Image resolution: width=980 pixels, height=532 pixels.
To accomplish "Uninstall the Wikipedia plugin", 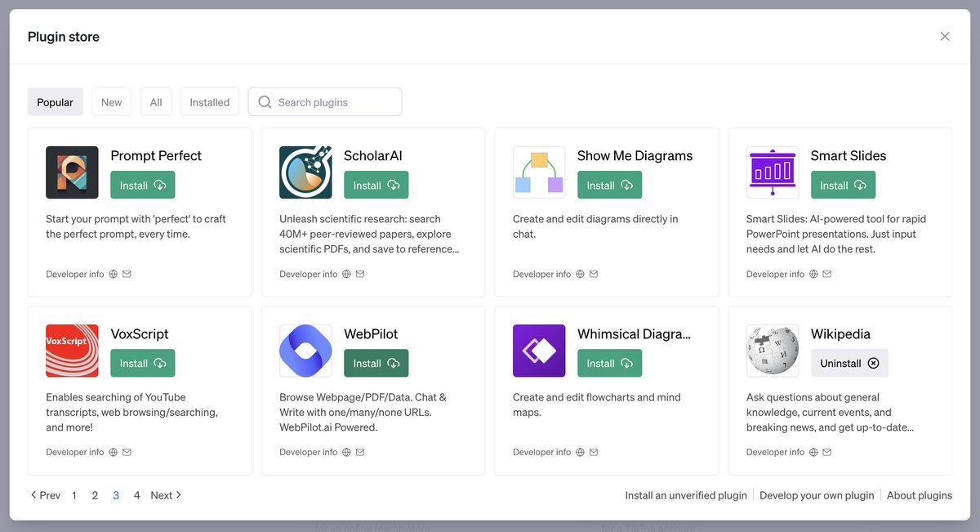I will click(x=849, y=364).
